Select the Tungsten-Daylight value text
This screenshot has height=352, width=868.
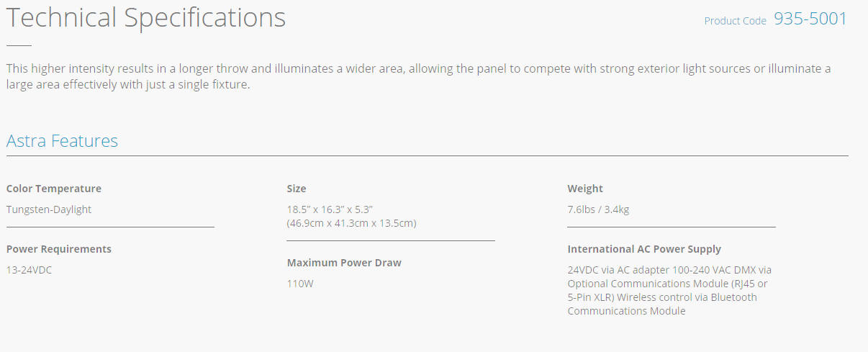click(x=49, y=209)
